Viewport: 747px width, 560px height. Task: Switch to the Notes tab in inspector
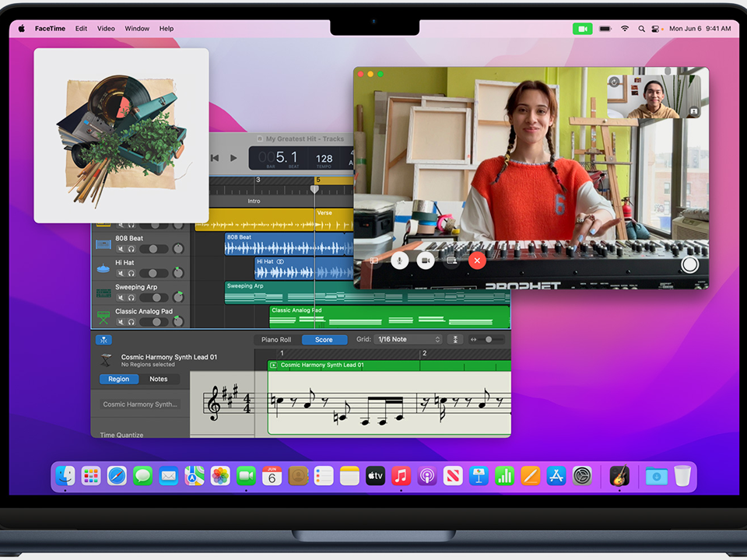[159, 379]
